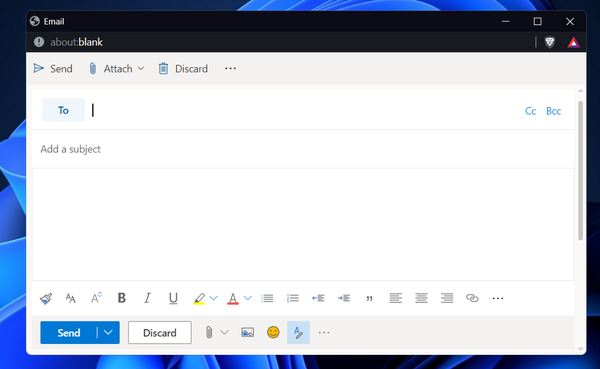The width and height of the screenshot is (600, 369).
Task: Expand highlight color dropdown arrow
Action: click(214, 298)
